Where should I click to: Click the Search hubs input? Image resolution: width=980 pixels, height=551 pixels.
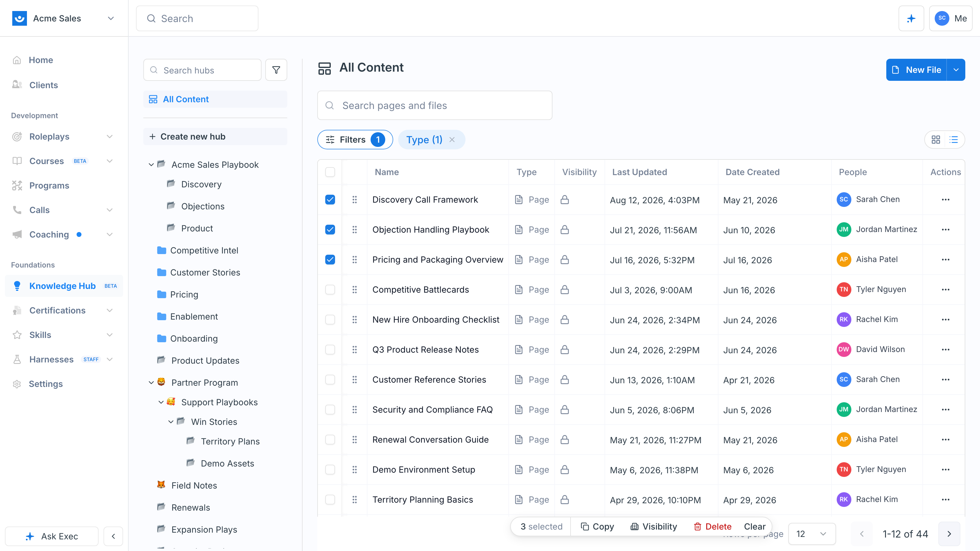click(202, 70)
